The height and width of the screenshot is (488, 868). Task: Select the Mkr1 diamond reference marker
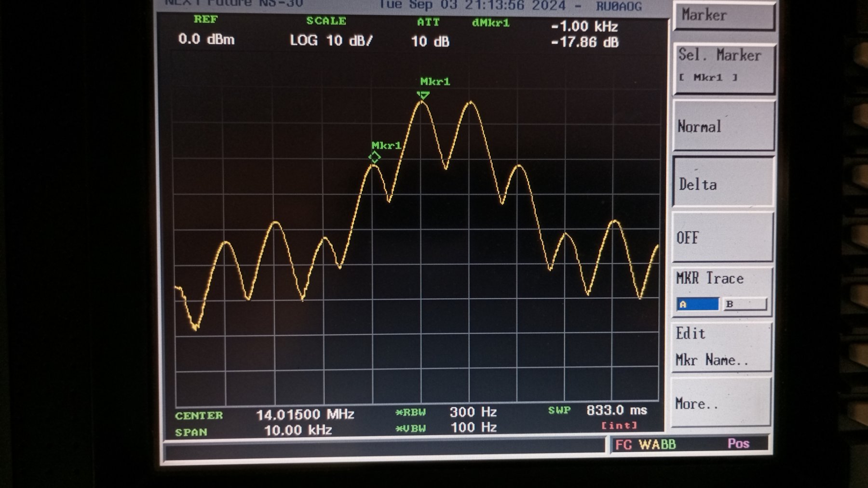pyautogui.click(x=375, y=158)
